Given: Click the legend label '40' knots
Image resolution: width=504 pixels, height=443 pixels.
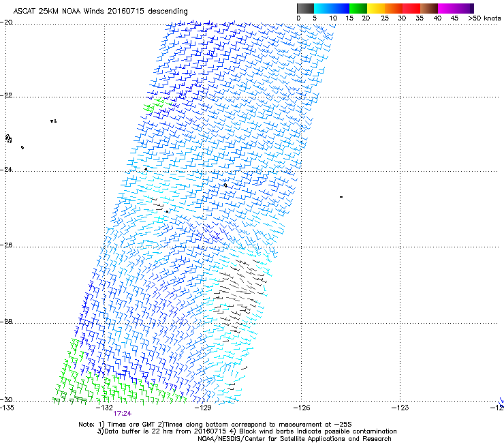Looking at the screenshot, I should [437, 18].
